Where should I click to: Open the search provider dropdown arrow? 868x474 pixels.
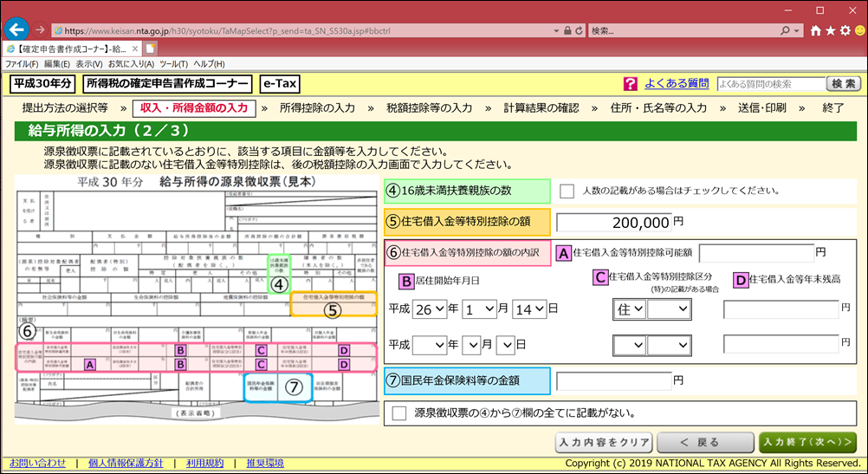[x=797, y=31]
